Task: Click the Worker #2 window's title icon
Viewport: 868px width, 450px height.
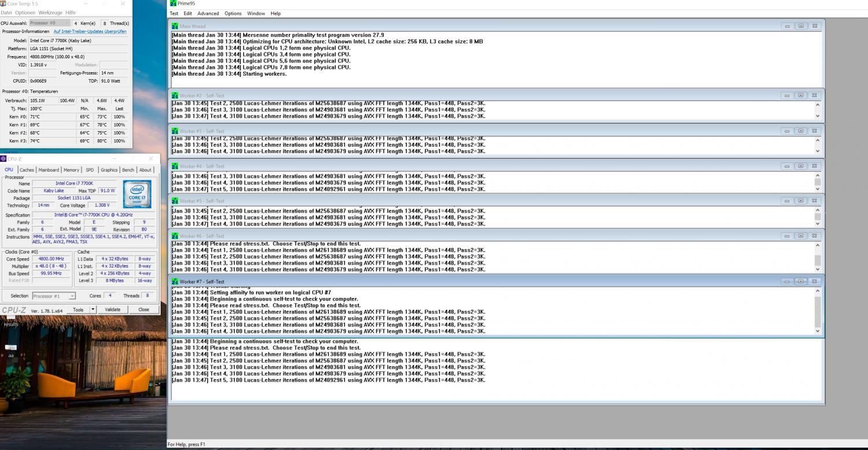Action: tap(175, 96)
